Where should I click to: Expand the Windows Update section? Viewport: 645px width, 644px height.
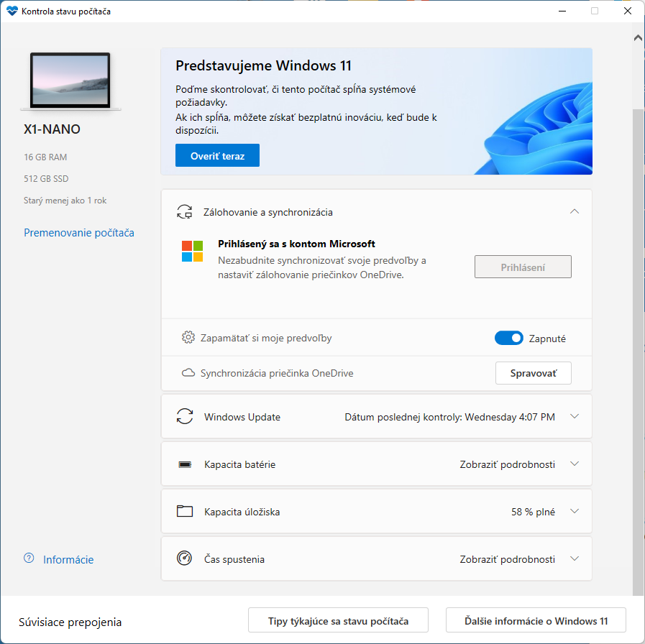(x=574, y=417)
